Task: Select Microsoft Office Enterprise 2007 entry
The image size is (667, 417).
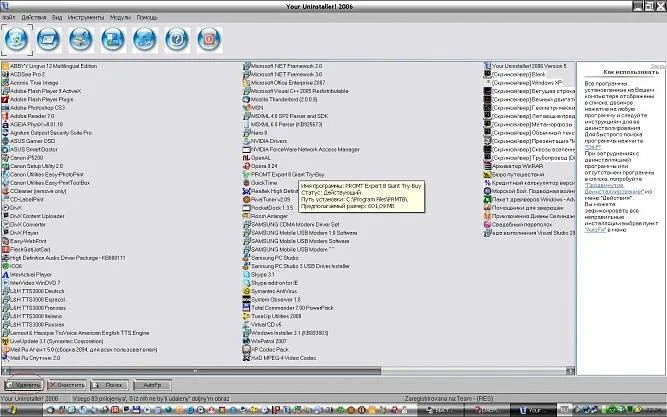Action: coord(284,83)
